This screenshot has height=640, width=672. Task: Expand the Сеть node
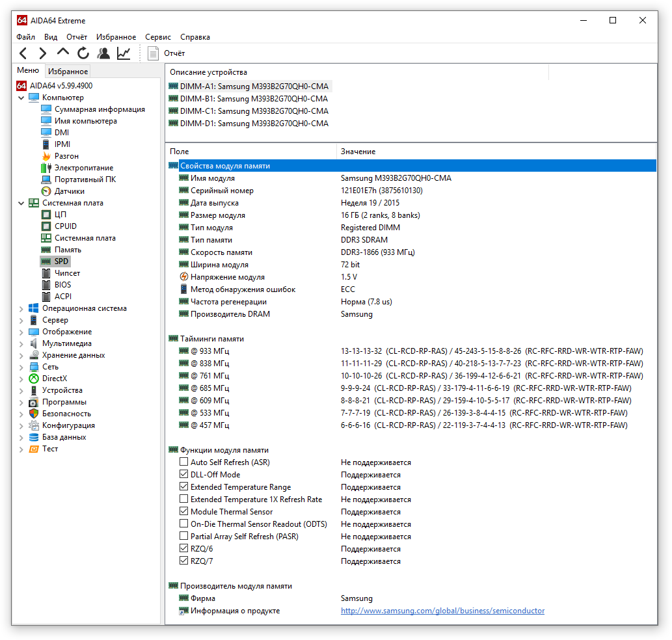tap(21, 367)
